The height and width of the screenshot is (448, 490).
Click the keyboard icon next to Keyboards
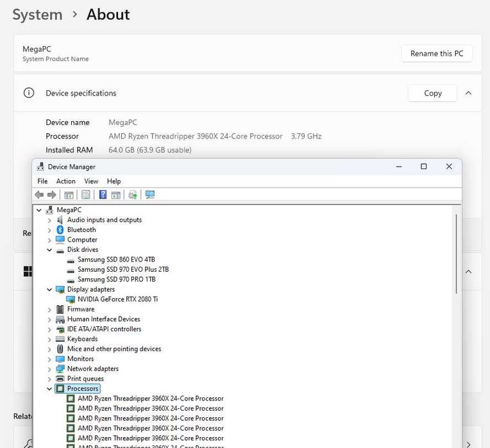pos(60,339)
